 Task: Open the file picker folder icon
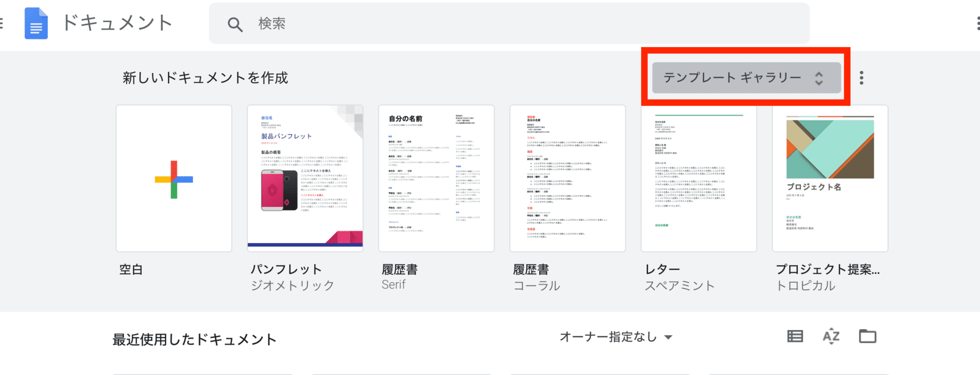coord(867,336)
